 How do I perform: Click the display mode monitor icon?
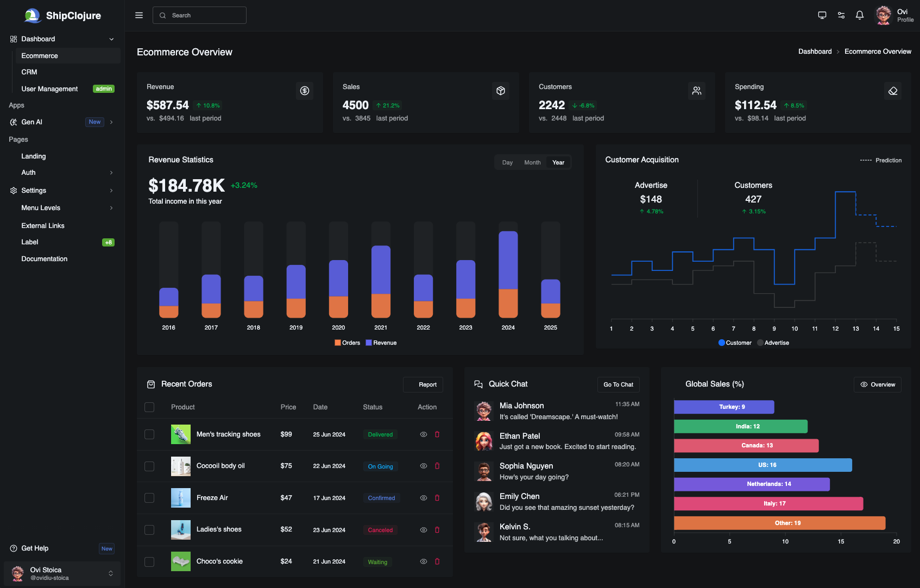click(822, 15)
